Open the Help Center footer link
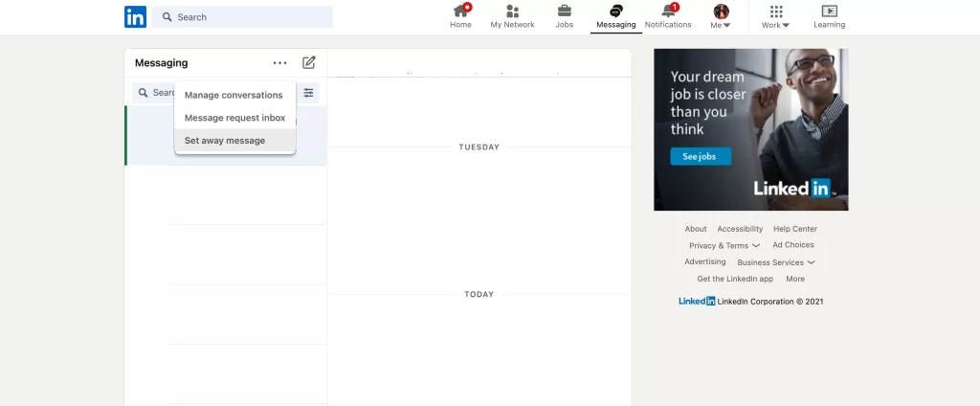Viewport: 980px width, 406px height. (795, 229)
